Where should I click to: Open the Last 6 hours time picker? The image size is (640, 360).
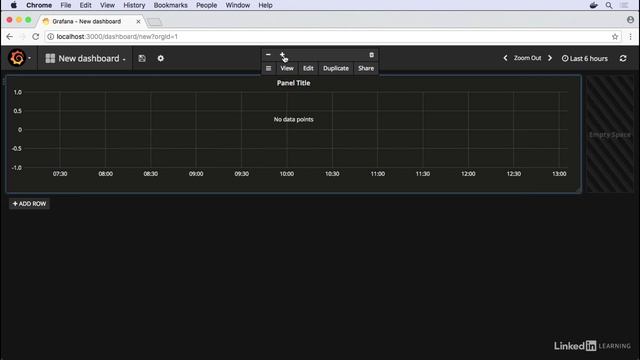tap(584, 58)
